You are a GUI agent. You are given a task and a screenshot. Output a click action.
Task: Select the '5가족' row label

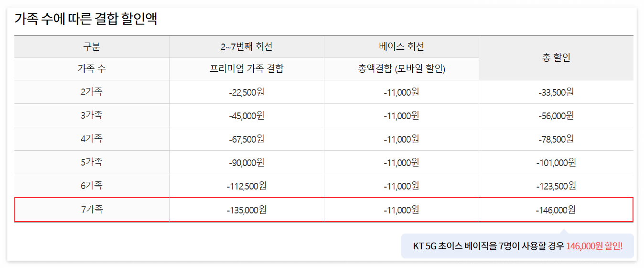[x=92, y=162]
